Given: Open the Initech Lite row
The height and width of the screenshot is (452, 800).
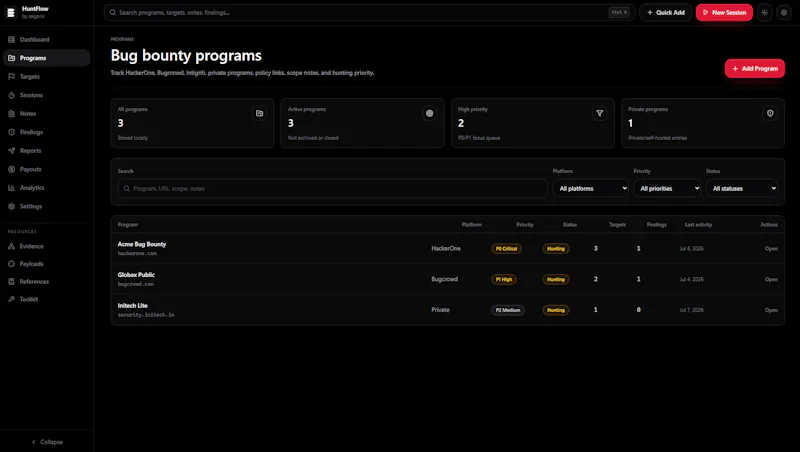Looking at the screenshot, I should tap(771, 310).
